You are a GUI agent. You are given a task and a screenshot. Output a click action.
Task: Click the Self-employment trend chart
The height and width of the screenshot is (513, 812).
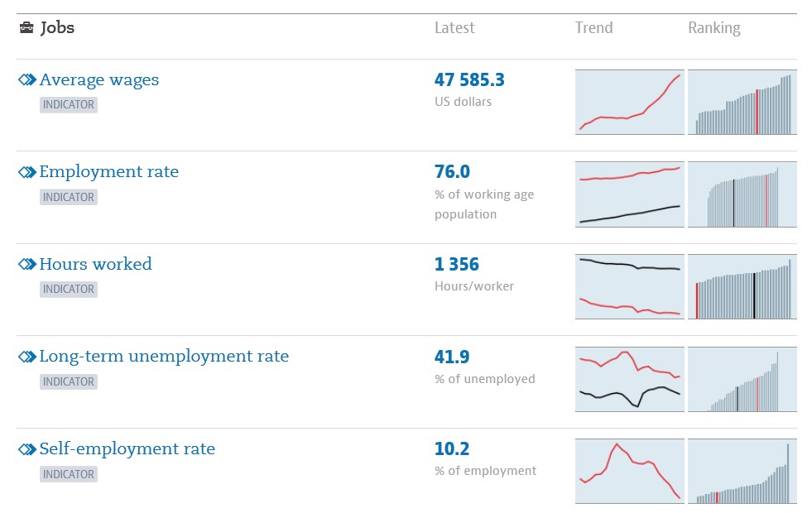point(629,471)
